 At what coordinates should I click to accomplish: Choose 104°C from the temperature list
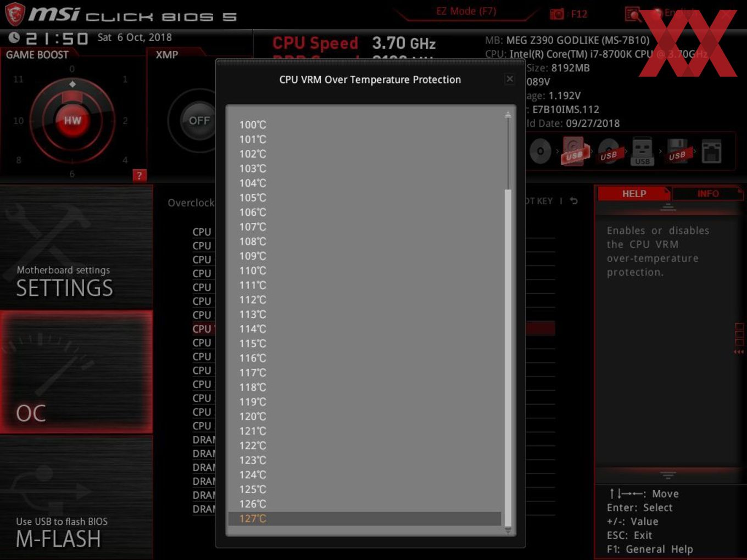(365, 183)
